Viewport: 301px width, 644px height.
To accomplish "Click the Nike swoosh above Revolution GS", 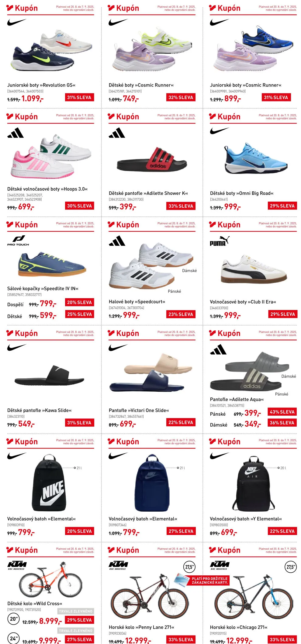I will point(17,22).
